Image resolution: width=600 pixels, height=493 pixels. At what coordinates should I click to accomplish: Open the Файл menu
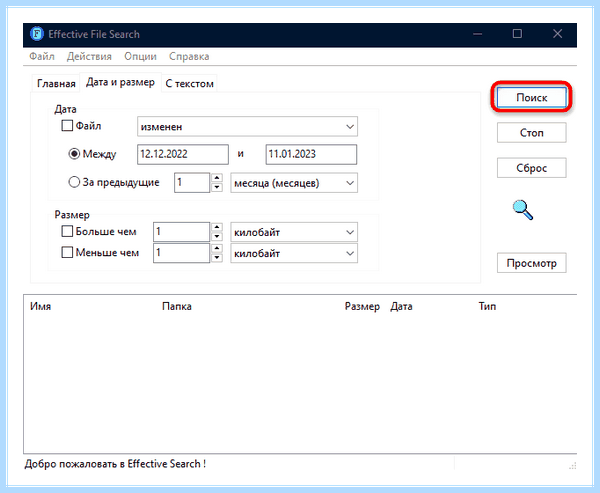pos(42,57)
